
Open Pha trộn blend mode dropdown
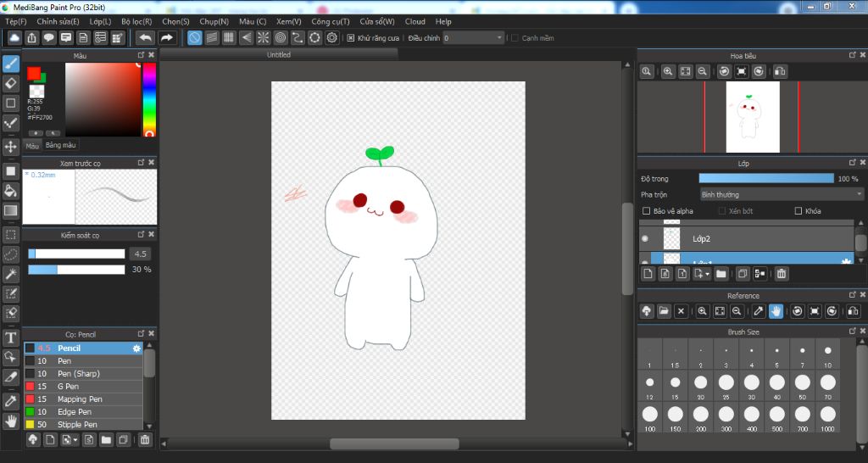782,194
